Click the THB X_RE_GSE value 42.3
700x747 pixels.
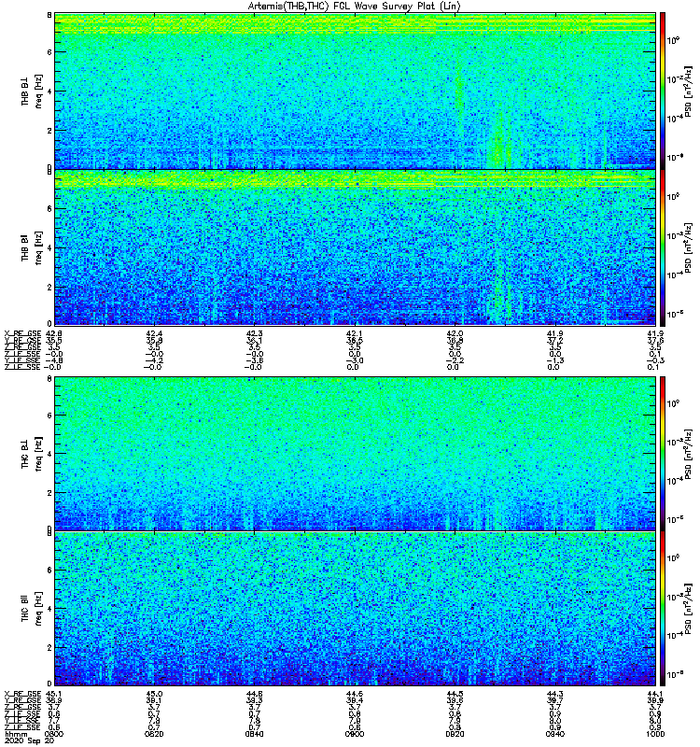254,333
